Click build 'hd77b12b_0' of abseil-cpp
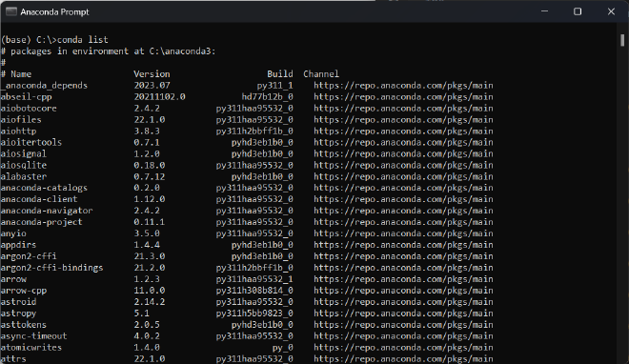 pos(268,97)
